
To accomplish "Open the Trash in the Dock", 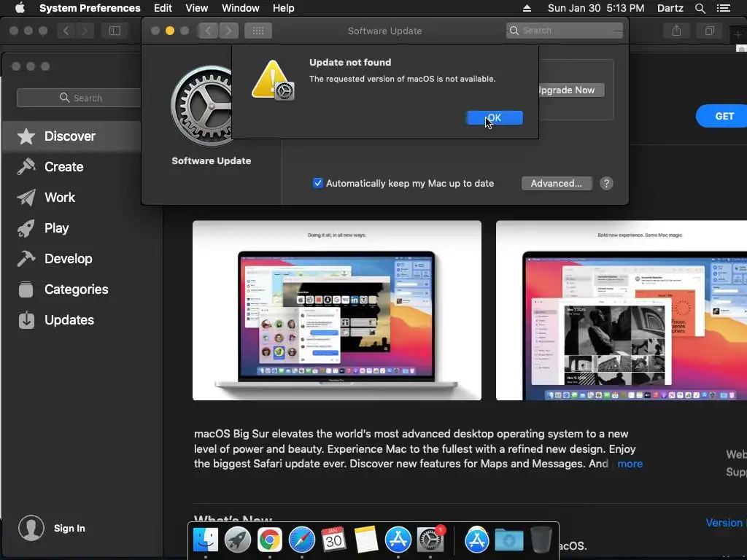I will (541, 540).
